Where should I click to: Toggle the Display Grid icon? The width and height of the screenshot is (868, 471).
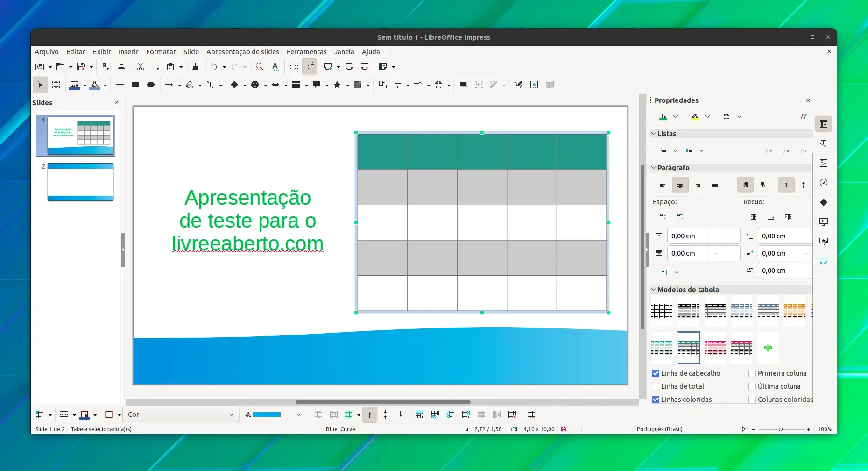coord(294,66)
